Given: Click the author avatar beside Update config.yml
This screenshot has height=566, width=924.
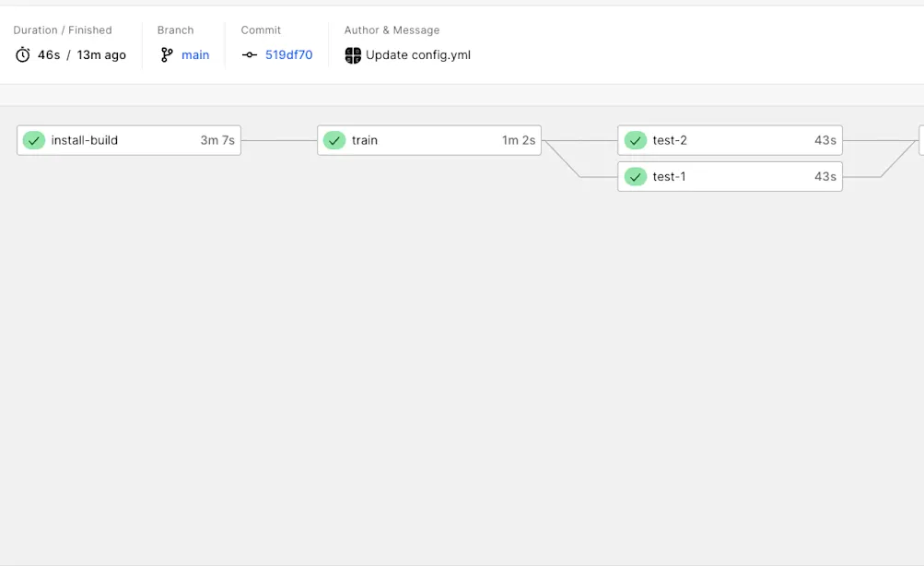Looking at the screenshot, I should coord(352,54).
